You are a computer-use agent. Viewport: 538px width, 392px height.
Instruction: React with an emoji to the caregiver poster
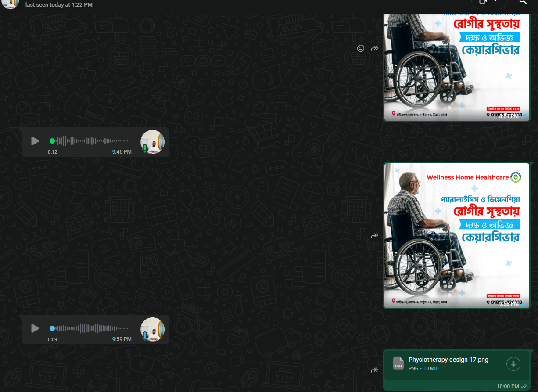(x=361, y=48)
